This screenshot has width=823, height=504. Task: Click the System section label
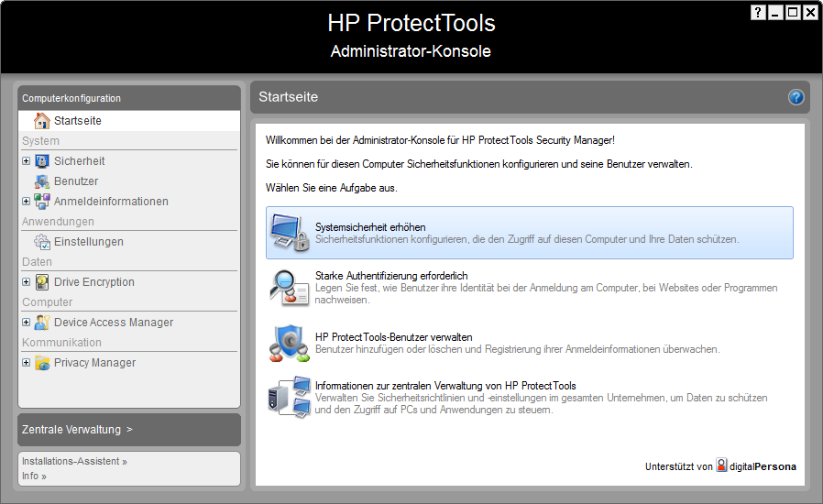tap(40, 141)
